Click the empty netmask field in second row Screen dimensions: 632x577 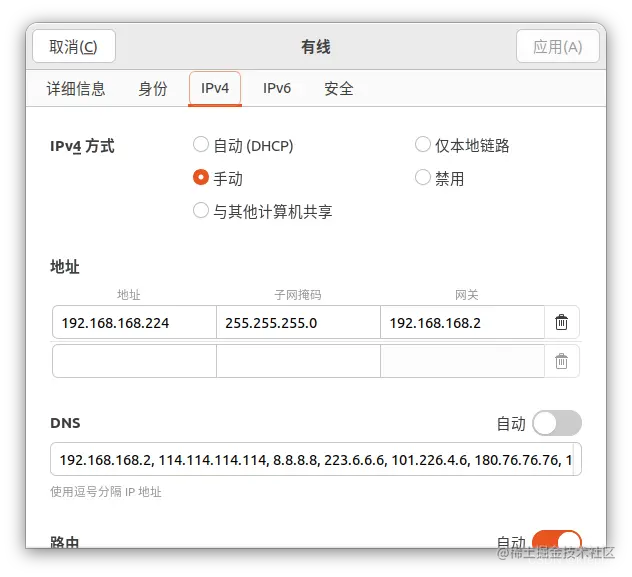coord(298,361)
